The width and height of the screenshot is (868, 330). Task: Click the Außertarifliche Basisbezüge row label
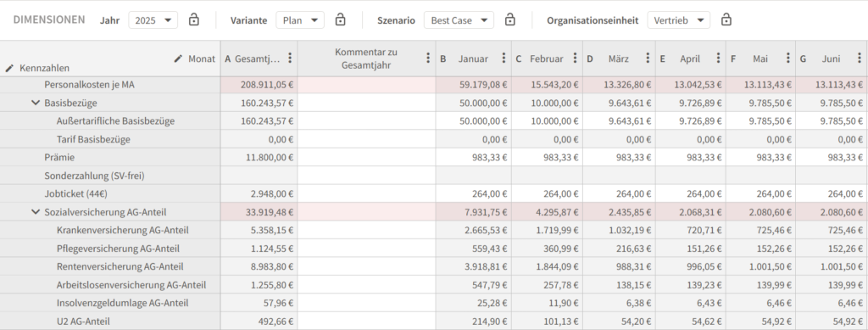click(x=115, y=120)
